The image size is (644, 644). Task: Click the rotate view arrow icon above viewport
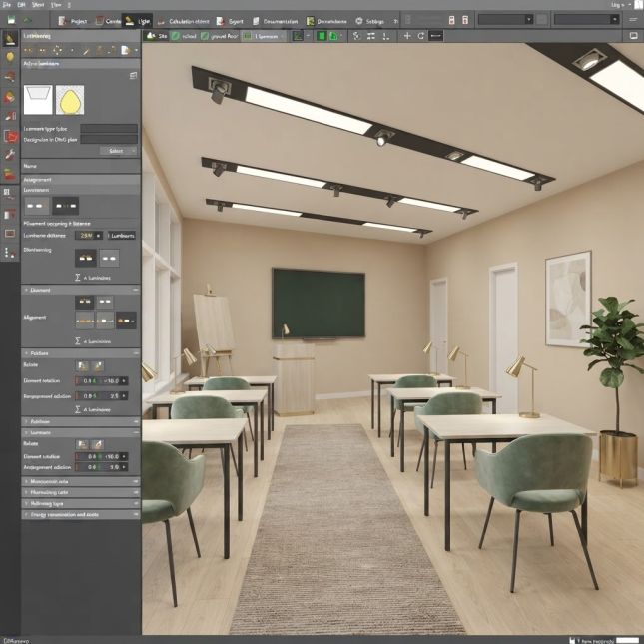click(421, 36)
